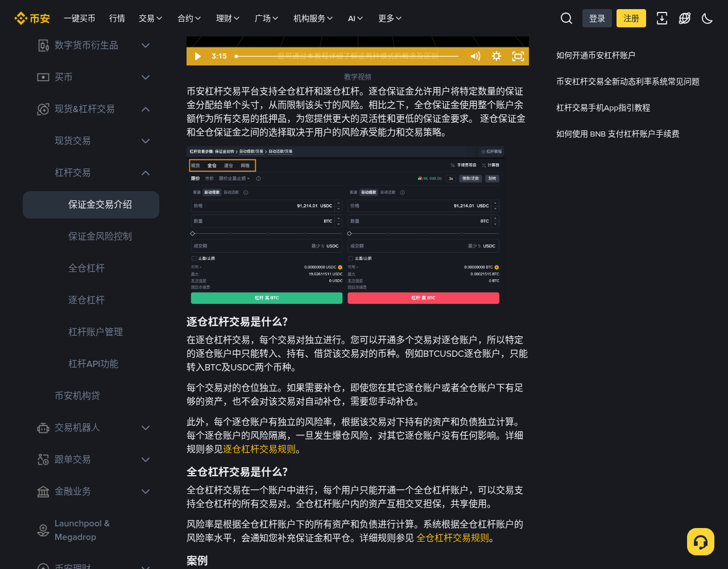This screenshot has height=569, width=728.
Task: Open the 全仓杠杆交易规则 link
Action: point(453,538)
